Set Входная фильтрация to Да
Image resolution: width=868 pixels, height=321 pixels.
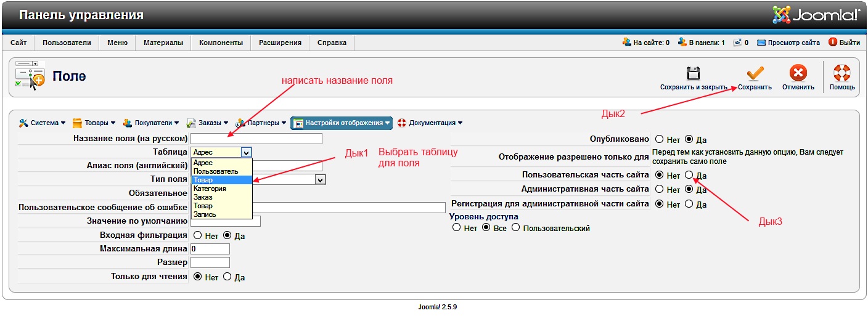[227, 235]
